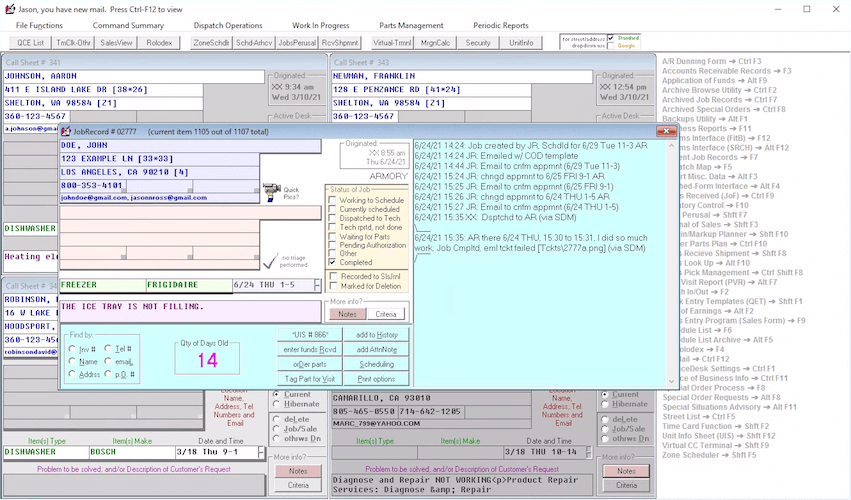This screenshot has height=500, width=851.
Task: Open TmClk-Othr from the toolbar
Action: tap(73, 43)
